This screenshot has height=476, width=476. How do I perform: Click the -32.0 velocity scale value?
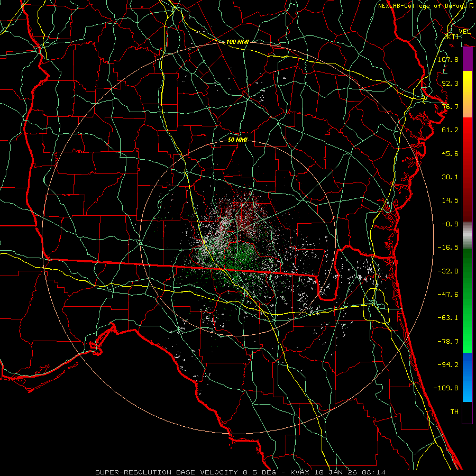click(x=448, y=271)
